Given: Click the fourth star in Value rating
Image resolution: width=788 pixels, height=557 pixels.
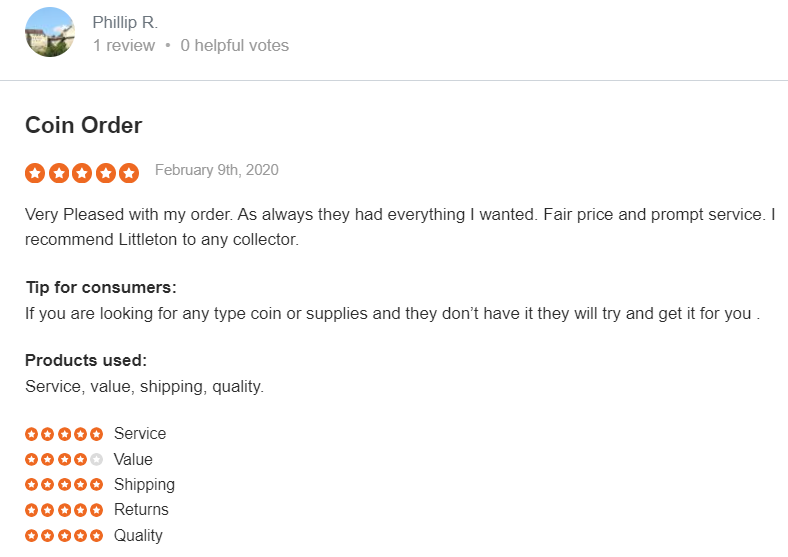Looking at the screenshot, I should [x=80, y=459].
